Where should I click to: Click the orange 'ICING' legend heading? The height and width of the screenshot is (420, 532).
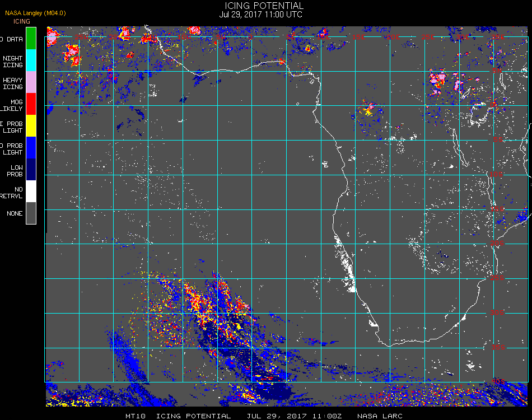tap(22, 21)
